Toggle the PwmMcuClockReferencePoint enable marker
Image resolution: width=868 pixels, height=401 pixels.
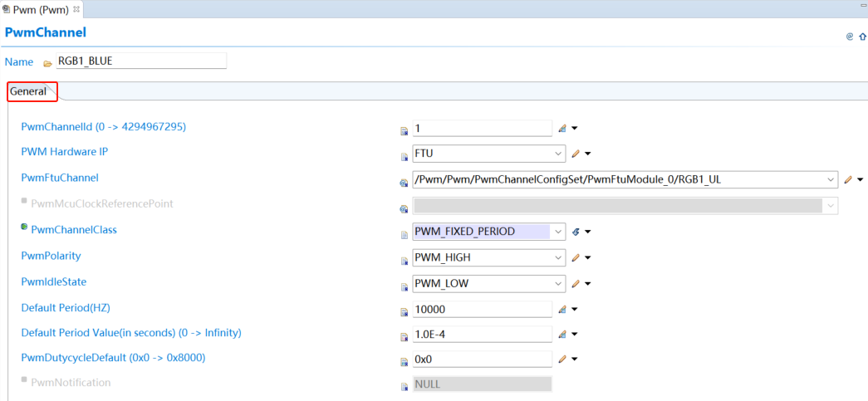coord(24,201)
